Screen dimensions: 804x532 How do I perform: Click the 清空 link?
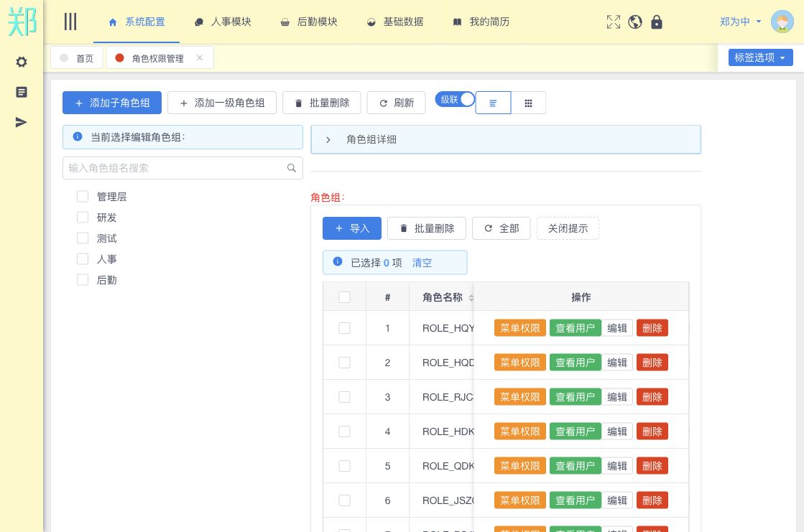[x=422, y=263]
